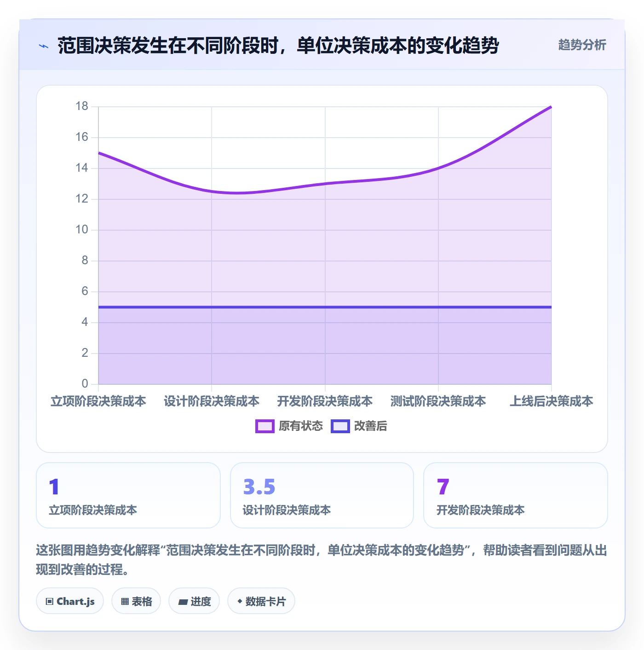Click the y-axis value 6
Viewport: 644px width, 650px height.
pyautogui.click(x=85, y=291)
